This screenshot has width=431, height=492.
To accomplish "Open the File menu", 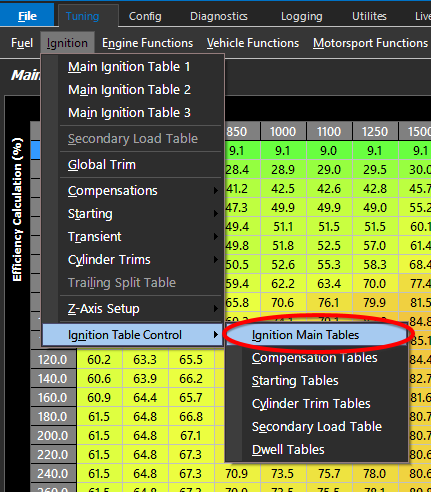I will click(27, 15).
